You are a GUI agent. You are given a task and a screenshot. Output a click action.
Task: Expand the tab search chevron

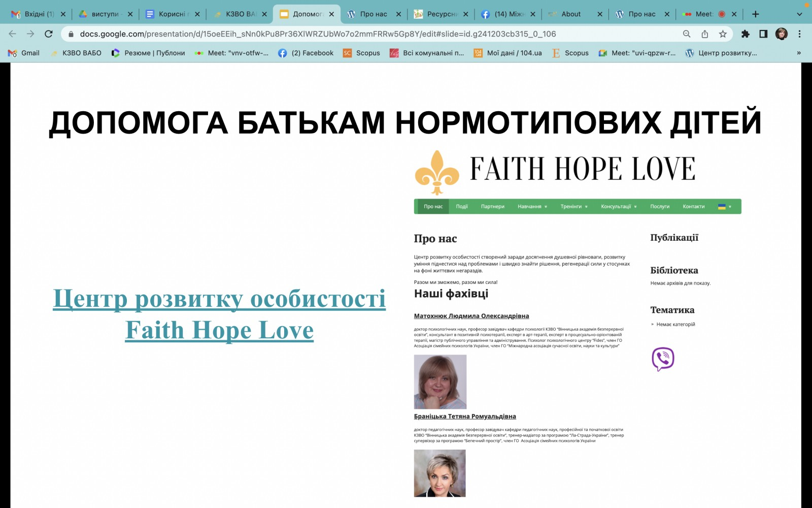[799, 14]
